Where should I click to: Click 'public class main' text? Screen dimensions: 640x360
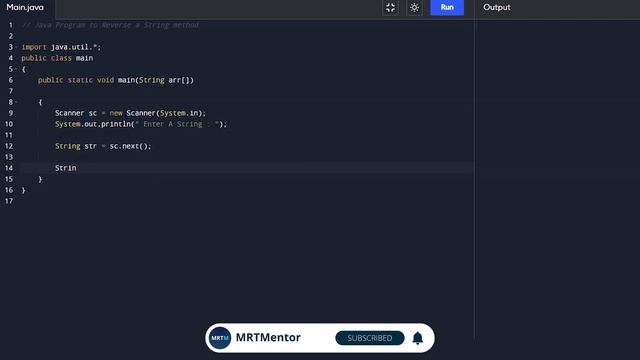(x=57, y=58)
